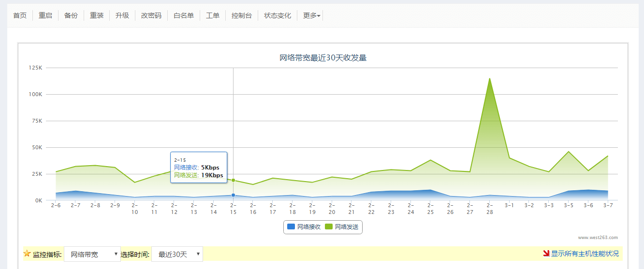Click the 5Kbps value in tooltip
The width and height of the screenshot is (644, 269).
210,168
